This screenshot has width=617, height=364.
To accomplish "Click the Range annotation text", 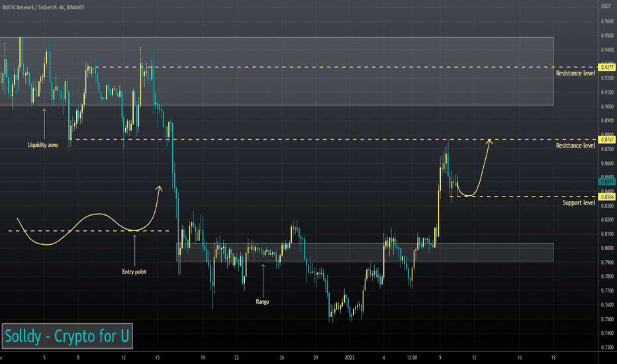I will [262, 302].
